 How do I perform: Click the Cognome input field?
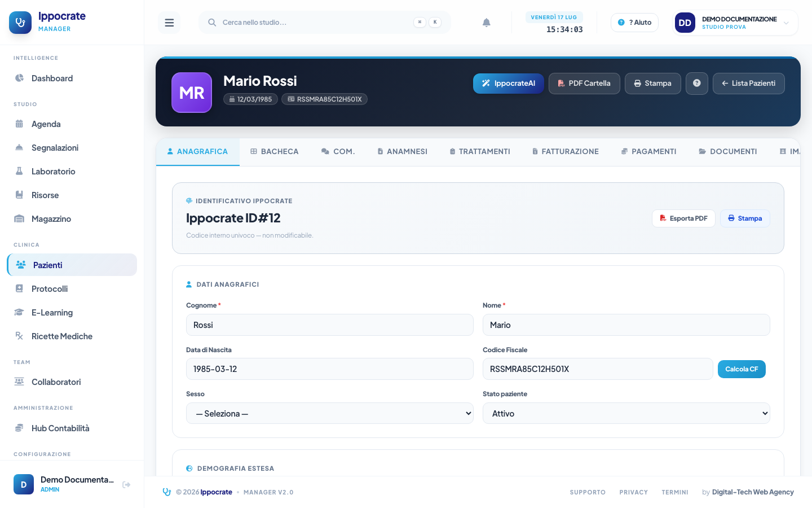[330, 325]
